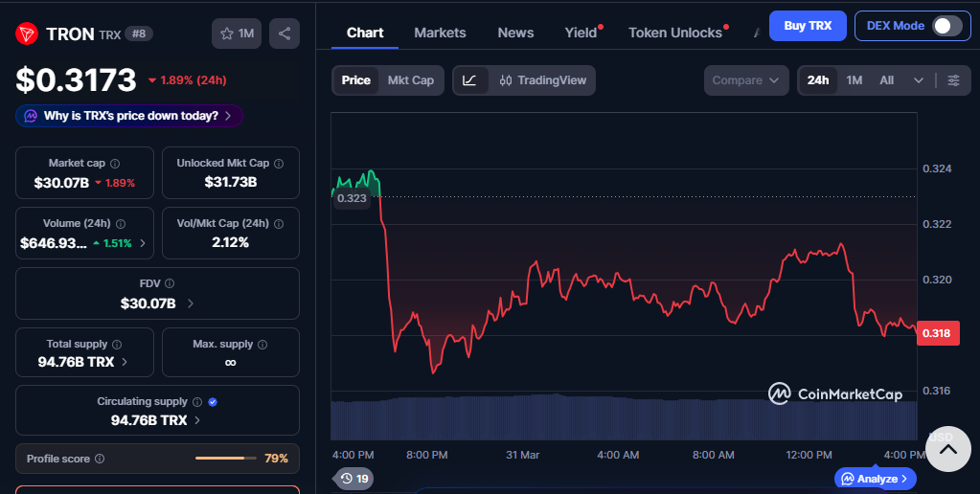This screenshot has width=980, height=494.
Task: Click the Buy TRX button
Action: (808, 26)
